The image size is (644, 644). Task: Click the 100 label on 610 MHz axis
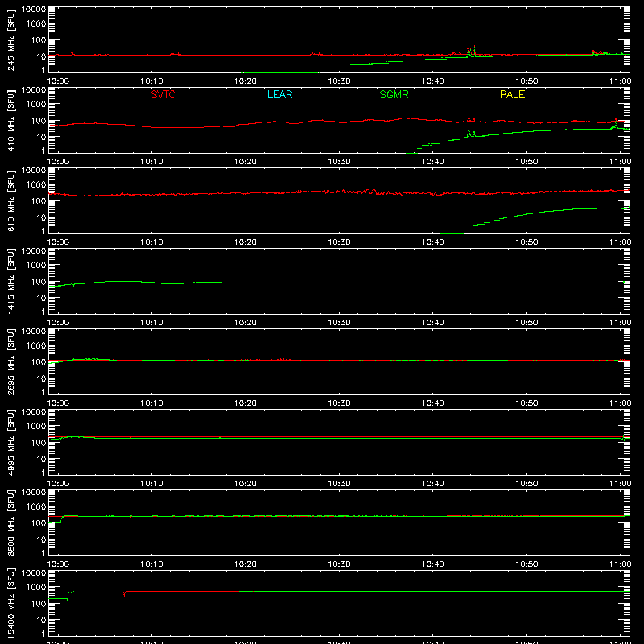coord(39,201)
